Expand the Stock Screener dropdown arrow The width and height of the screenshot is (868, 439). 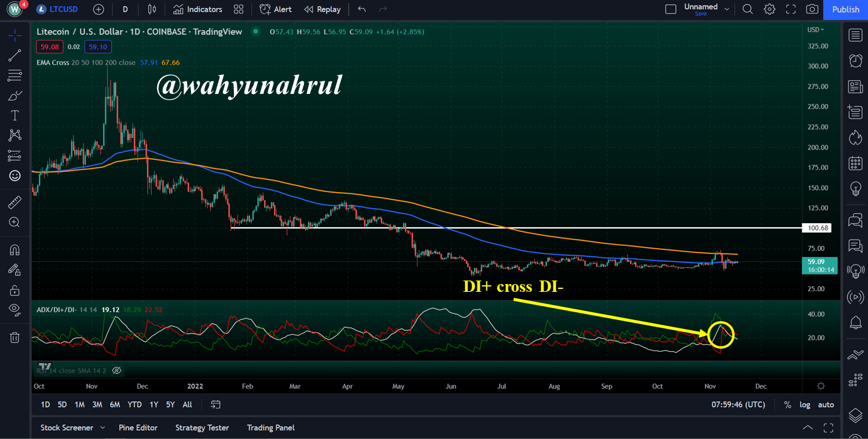(x=103, y=428)
